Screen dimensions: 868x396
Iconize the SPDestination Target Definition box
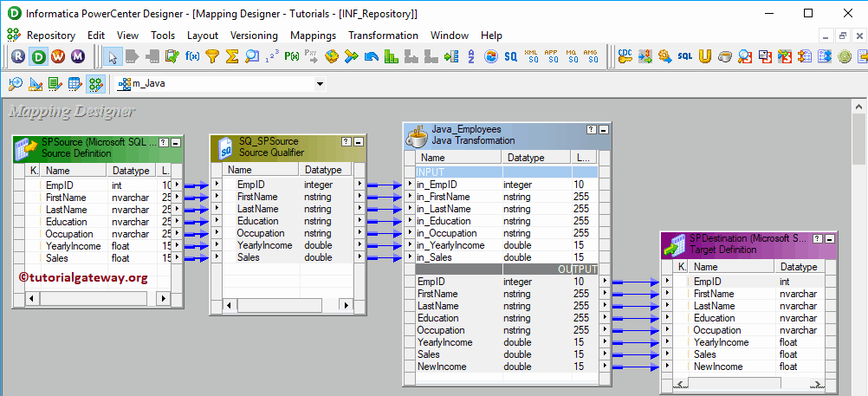point(829,238)
